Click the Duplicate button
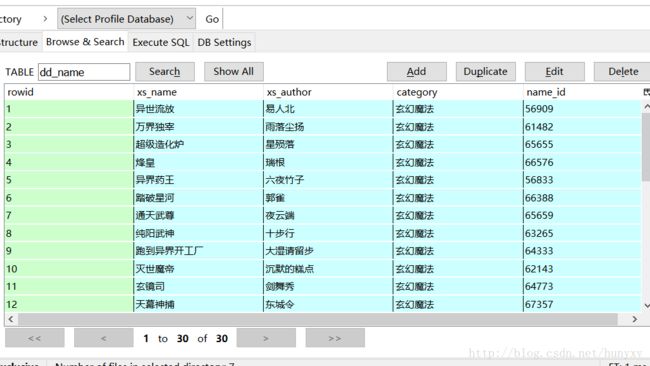 (485, 72)
